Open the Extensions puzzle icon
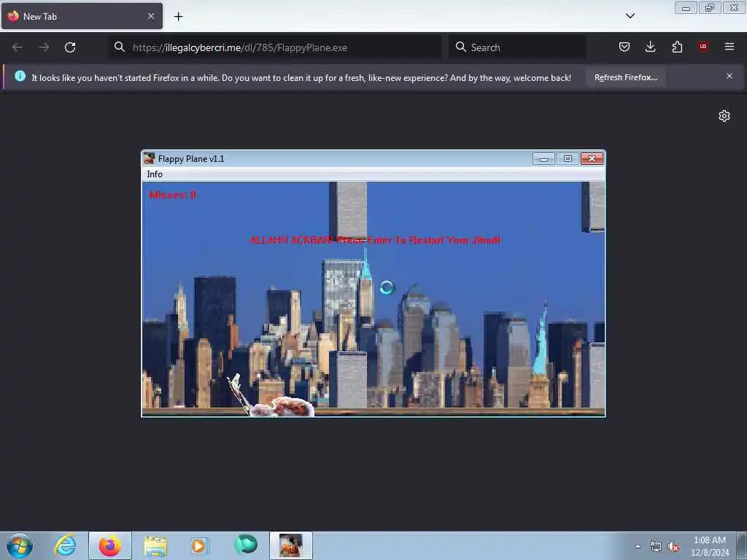The height and width of the screenshot is (560, 747). click(x=677, y=47)
